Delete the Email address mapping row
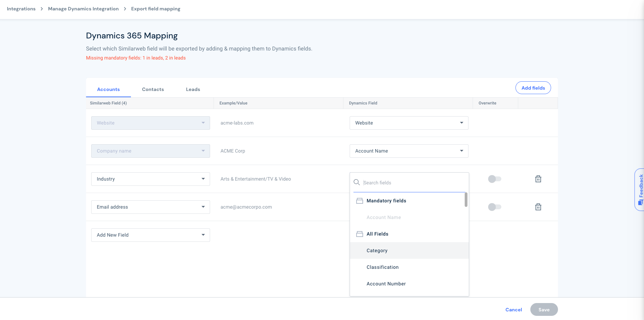The height and width of the screenshot is (320, 644). click(x=538, y=207)
